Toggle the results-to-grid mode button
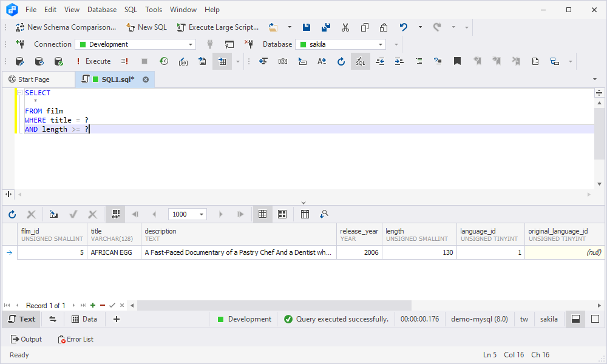The image size is (607, 364). [222, 61]
